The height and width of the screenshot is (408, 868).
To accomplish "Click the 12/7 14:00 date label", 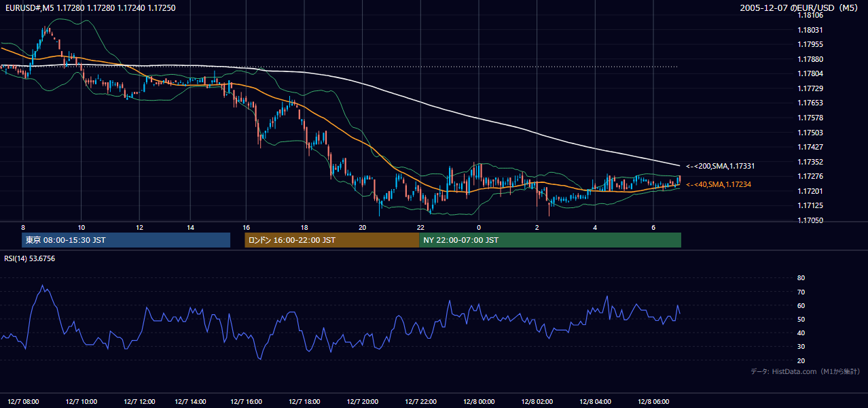I will coord(190,402).
